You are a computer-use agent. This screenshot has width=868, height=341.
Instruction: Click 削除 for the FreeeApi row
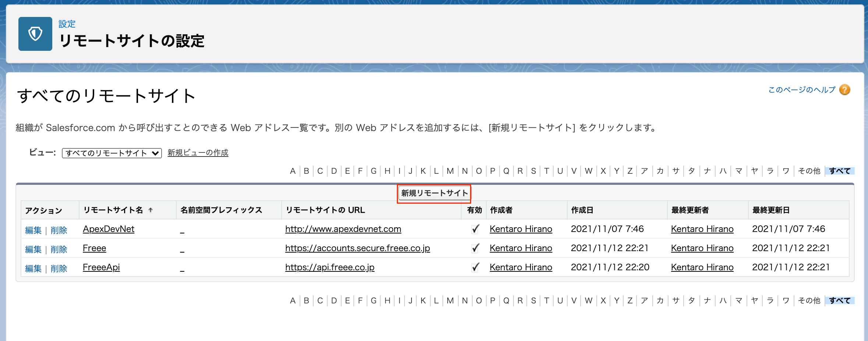pos(59,268)
